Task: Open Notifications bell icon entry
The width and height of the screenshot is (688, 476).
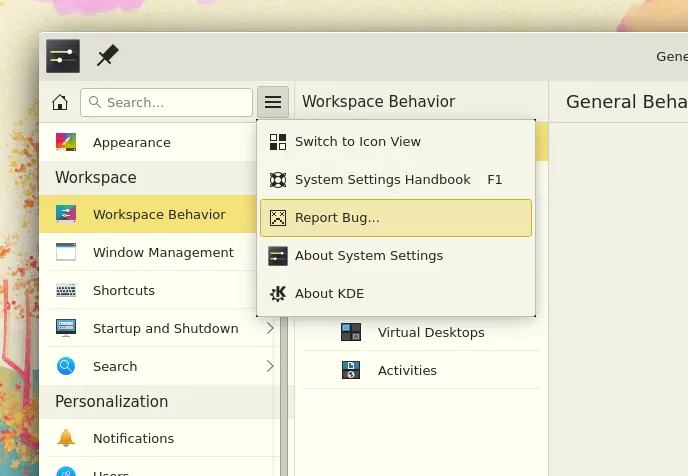Action: pos(66,439)
